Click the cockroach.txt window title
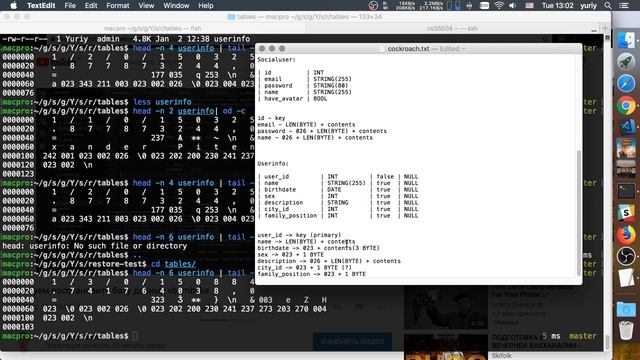 click(408, 49)
